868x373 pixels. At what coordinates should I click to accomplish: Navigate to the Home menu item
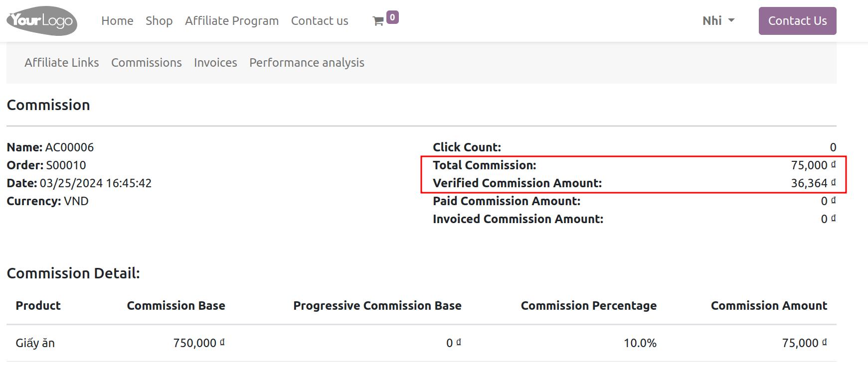[x=117, y=21]
